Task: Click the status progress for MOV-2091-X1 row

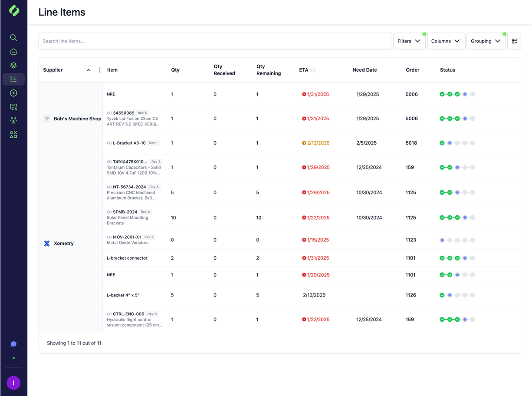Action: click(457, 240)
